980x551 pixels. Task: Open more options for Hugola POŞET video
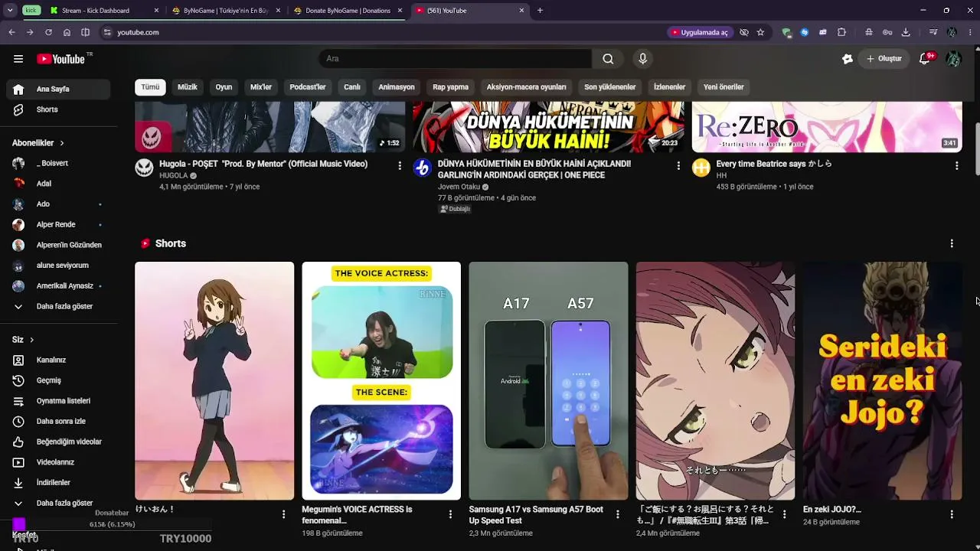tap(400, 165)
